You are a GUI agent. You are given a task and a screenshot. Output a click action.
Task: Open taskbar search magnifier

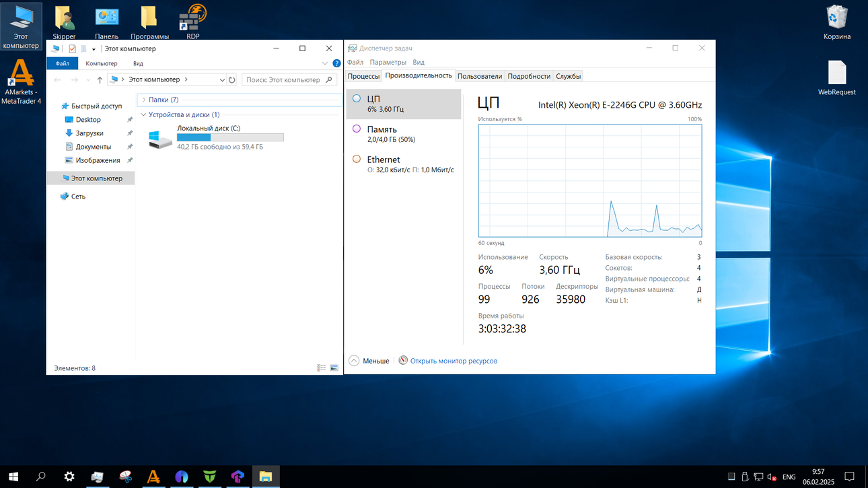40,477
